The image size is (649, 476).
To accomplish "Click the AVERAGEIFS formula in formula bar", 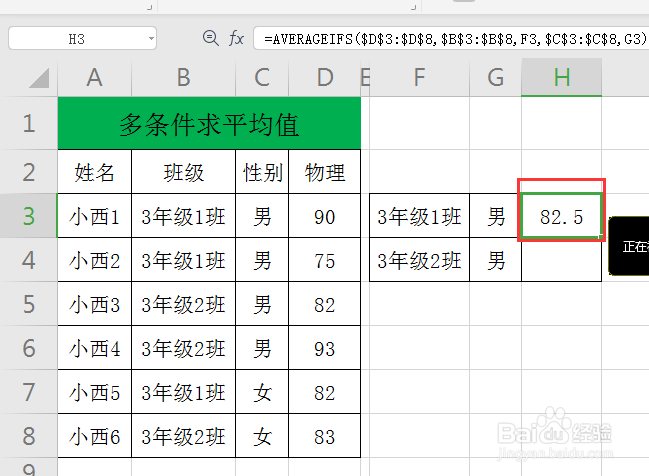I will 454,38.
